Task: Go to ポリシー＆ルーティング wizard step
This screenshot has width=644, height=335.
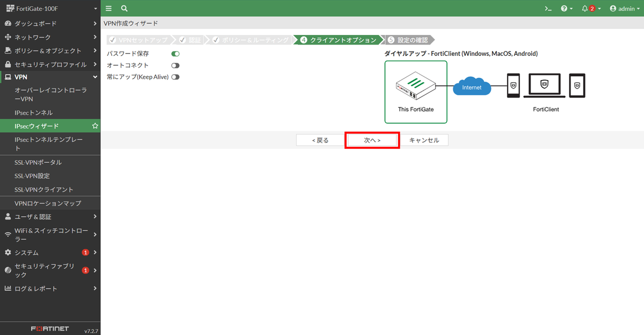Action: click(x=251, y=40)
